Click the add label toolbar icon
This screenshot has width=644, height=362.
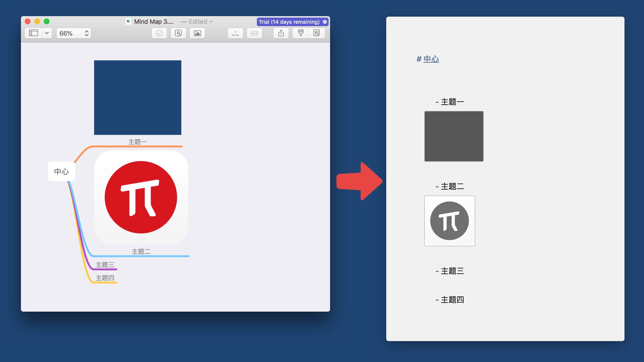tap(254, 33)
